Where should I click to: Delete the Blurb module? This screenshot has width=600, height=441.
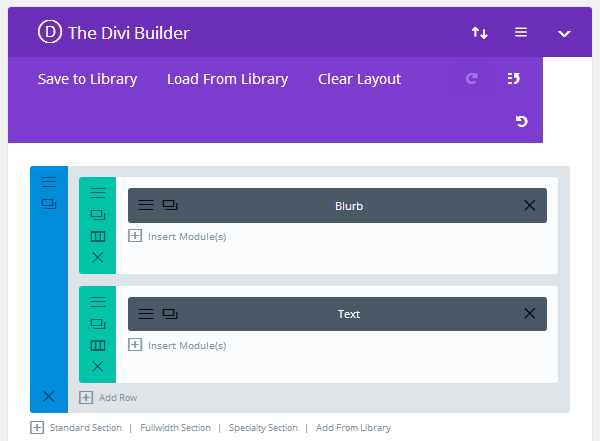[x=530, y=206]
